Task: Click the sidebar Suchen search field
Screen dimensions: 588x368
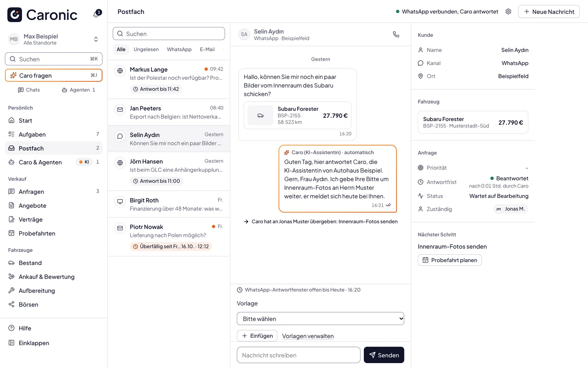Action: [x=53, y=59]
